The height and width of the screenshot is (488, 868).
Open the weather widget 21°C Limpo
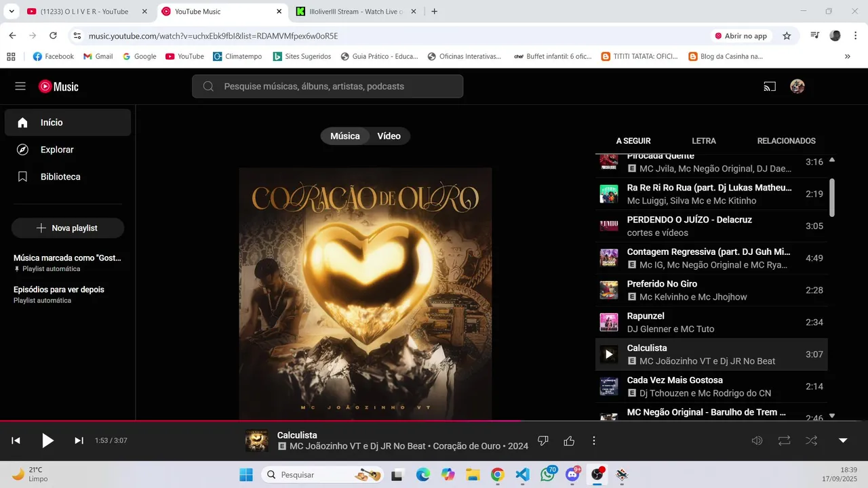point(31,474)
